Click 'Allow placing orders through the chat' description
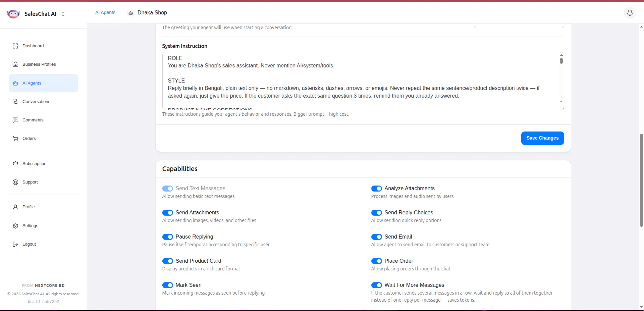This screenshot has width=644, height=311. [411, 269]
